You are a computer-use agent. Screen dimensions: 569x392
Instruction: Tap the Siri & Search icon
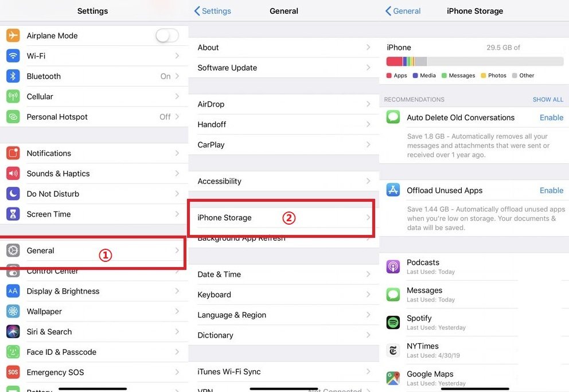click(13, 331)
